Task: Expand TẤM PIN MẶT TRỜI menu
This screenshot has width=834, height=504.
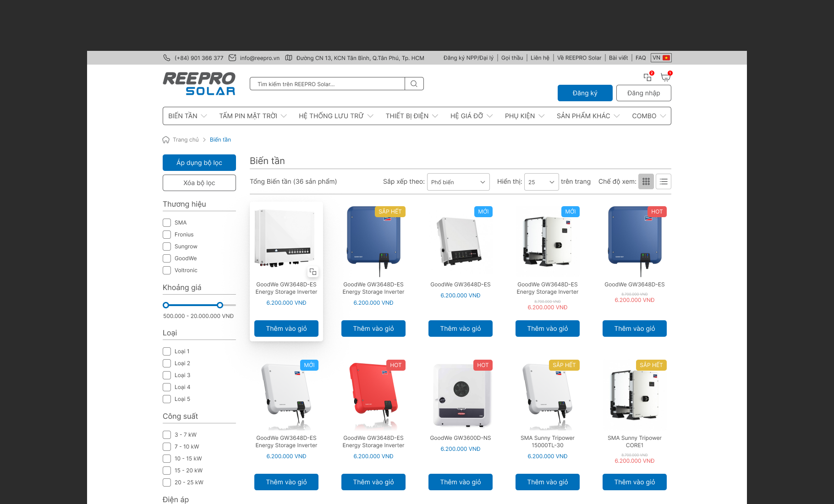Action: coord(253,116)
